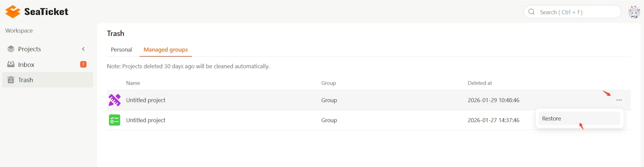The image size is (644, 167).
Task: Open Untitled project deleted 2026-01-27
Action: point(146,120)
